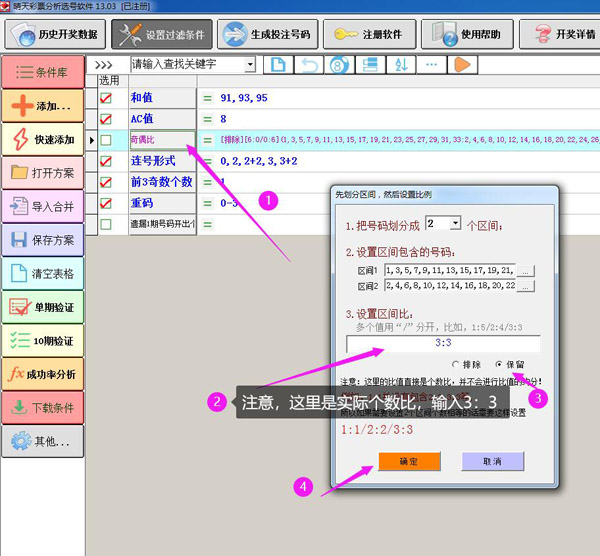600x556 pixels.
Task: Click 取消 to dismiss the dialog
Action: coord(492,461)
